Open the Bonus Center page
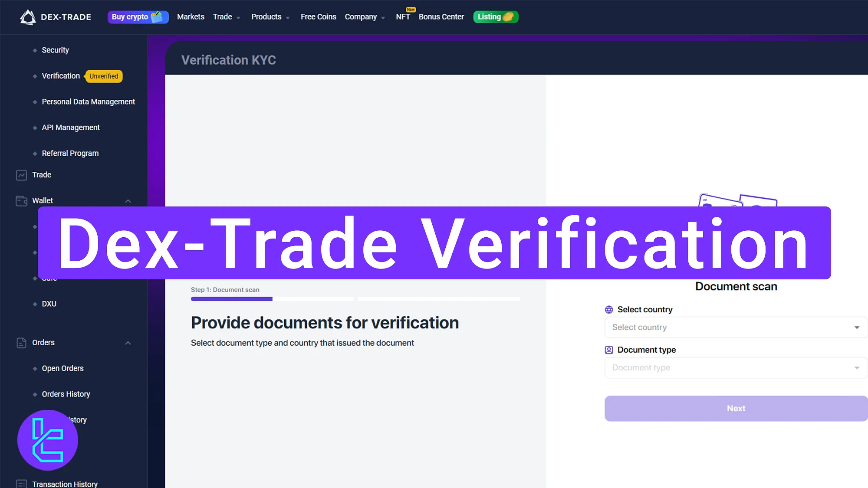Viewport: 868px width, 488px height. [441, 17]
